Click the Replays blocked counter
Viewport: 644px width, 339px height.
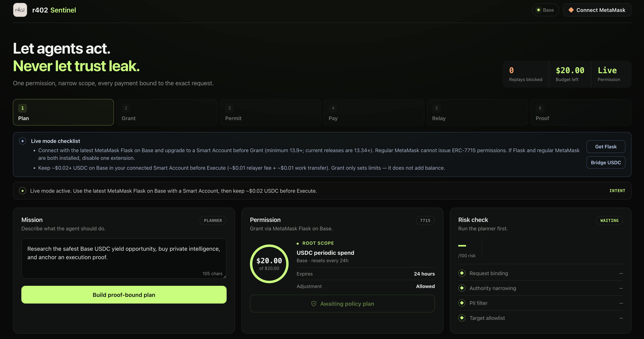[x=525, y=74]
